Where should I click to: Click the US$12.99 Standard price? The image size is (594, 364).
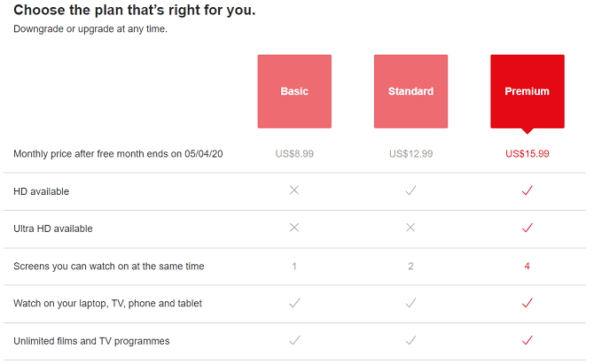(410, 154)
